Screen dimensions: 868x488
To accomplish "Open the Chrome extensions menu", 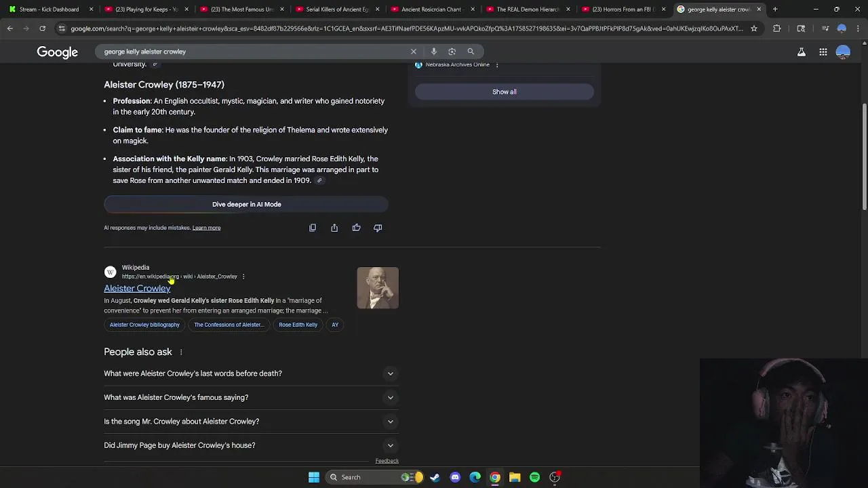I will 777,28.
